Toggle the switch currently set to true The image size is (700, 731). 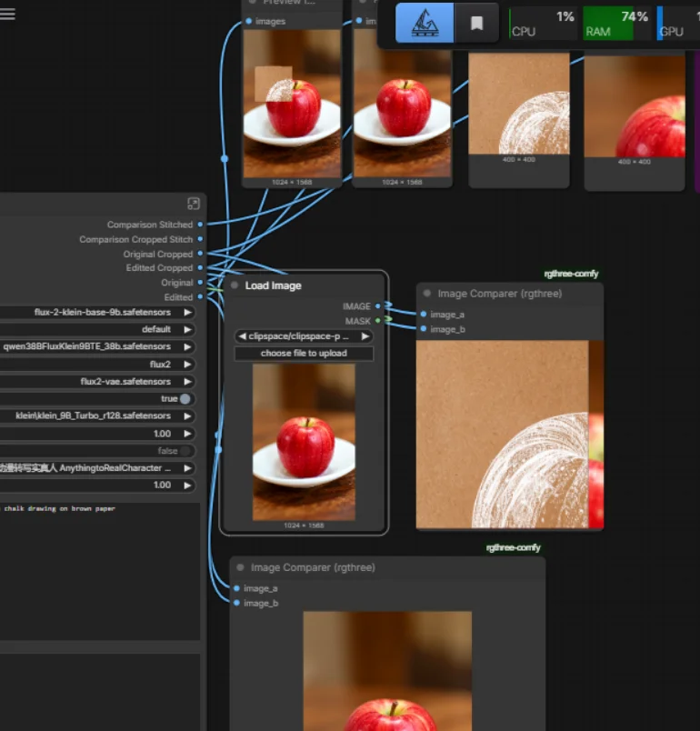[185, 398]
